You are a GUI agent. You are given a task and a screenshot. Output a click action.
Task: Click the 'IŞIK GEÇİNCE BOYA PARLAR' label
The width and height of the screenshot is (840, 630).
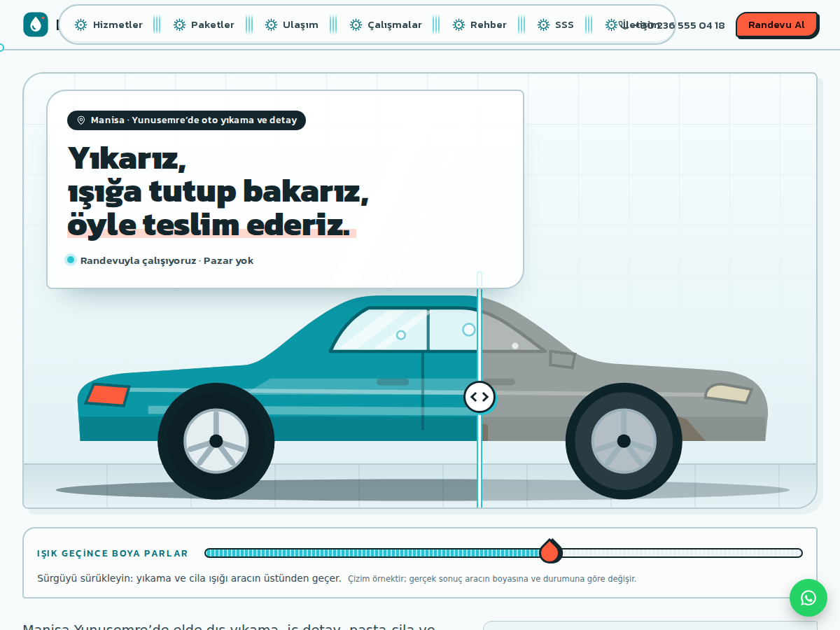(x=113, y=553)
